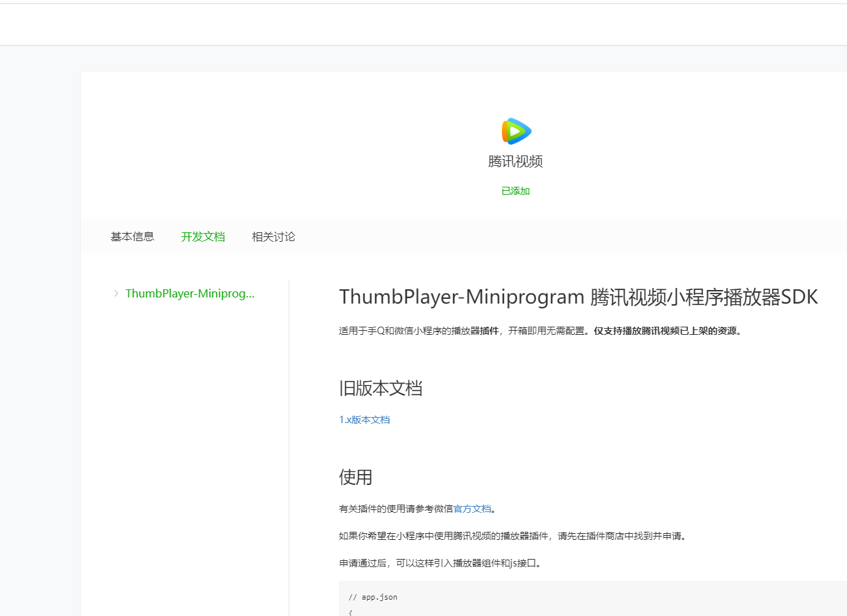Click the sentence about 插件商店中找到并申请
847x616 pixels.
513,535
